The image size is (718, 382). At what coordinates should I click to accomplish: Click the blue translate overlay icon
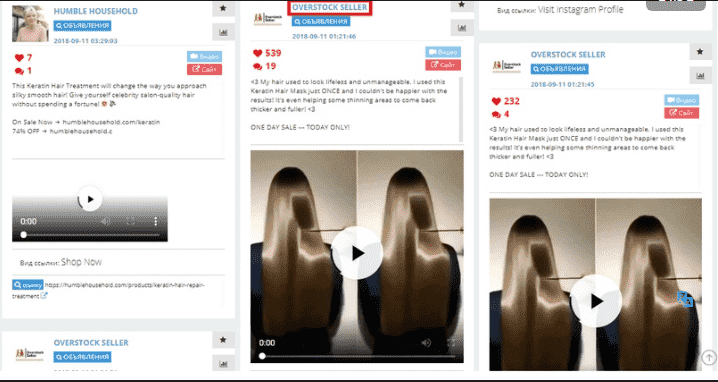pyautogui.click(x=685, y=300)
